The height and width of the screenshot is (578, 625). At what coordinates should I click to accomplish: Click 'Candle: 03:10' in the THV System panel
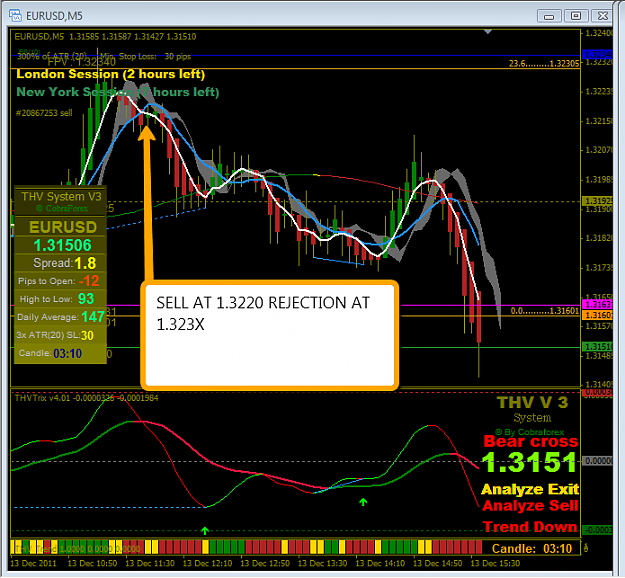(50, 354)
